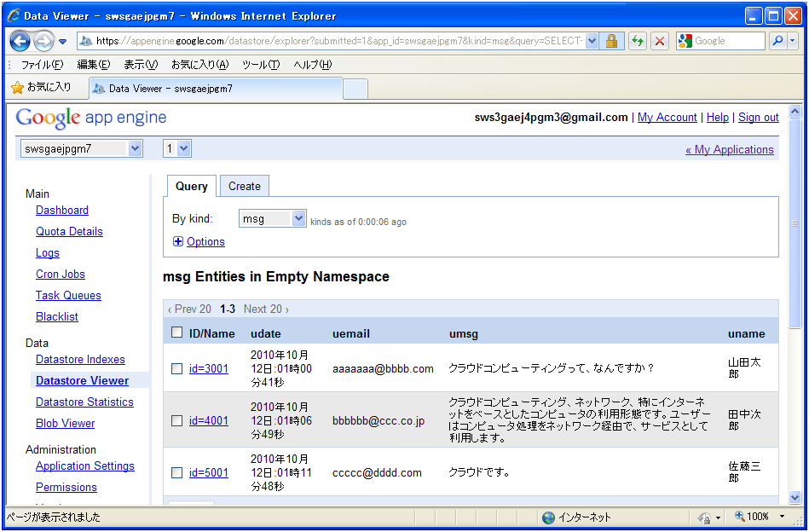The image size is (809, 532).
Task: Click the browser Back arrow button
Action: click(x=20, y=41)
